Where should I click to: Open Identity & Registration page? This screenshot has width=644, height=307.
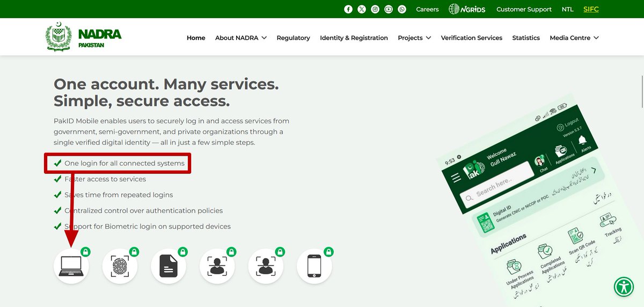(354, 38)
